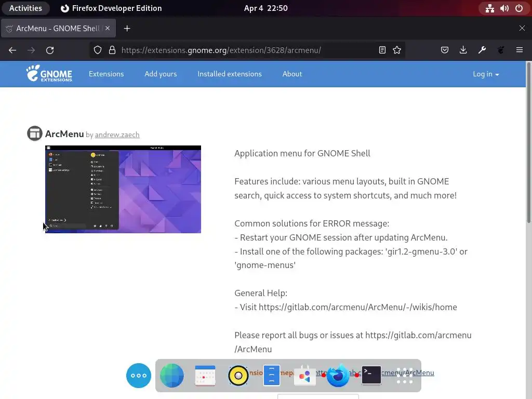This screenshot has width=532, height=399.
Task: Launch the globe web browser from dock
Action: (171, 376)
